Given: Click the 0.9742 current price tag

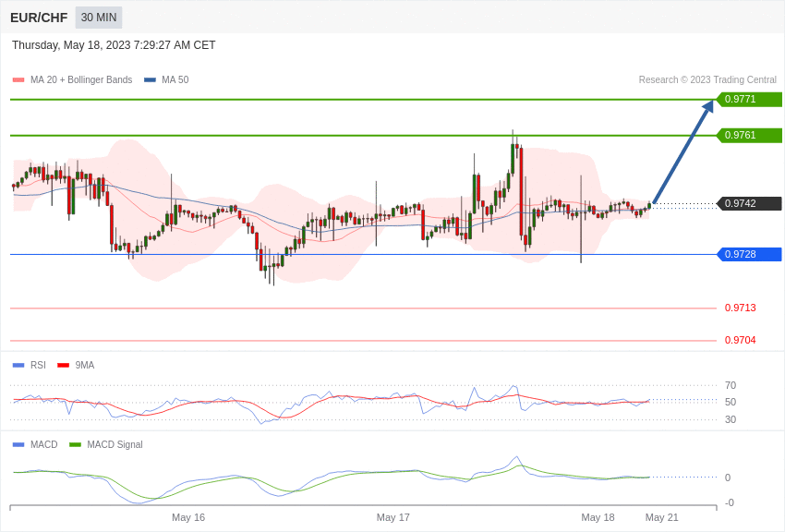Looking at the screenshot, I should [x=750, y=203].
